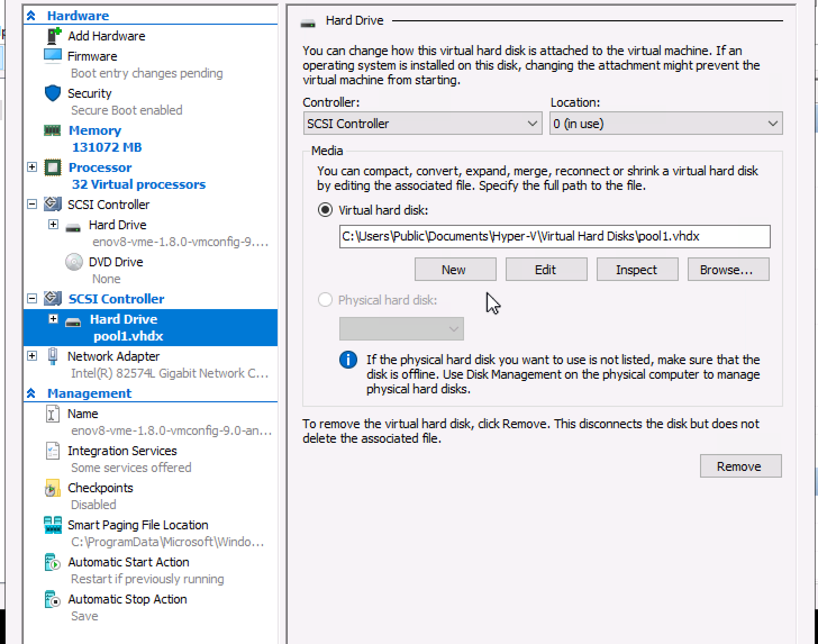Collapse the Management section header
Viewport: 818px width, 644px height.
pos(31,393)
